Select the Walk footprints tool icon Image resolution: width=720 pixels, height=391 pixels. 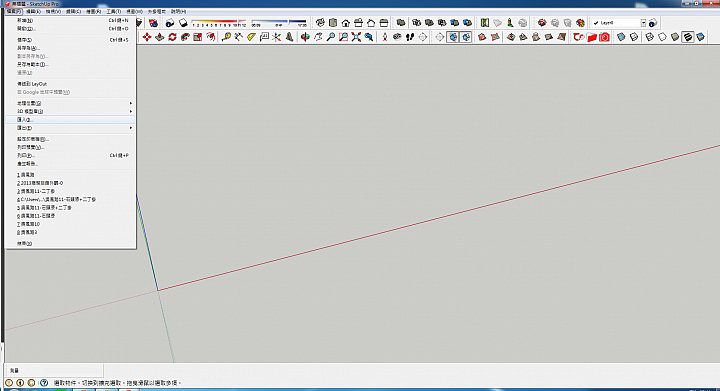click(x=410, y=37)
